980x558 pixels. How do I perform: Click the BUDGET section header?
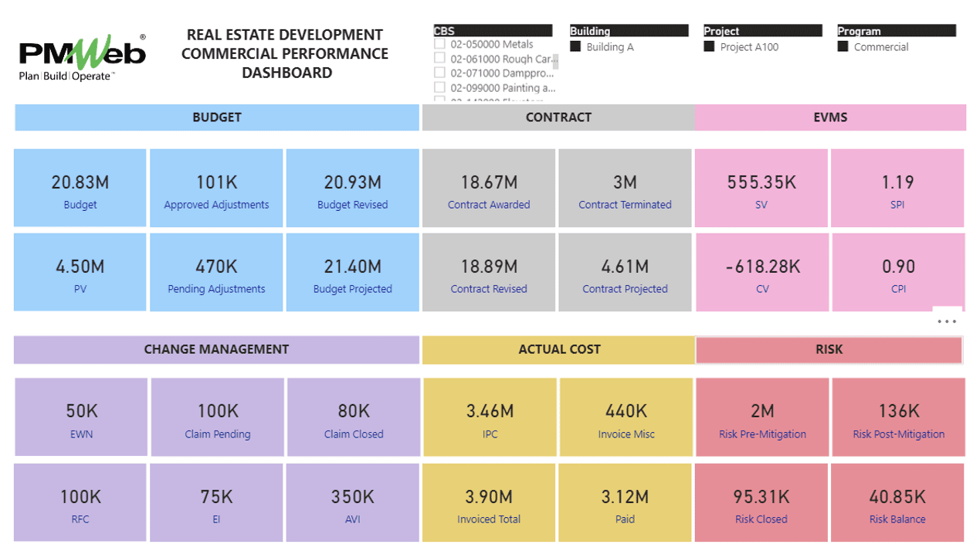216,117
